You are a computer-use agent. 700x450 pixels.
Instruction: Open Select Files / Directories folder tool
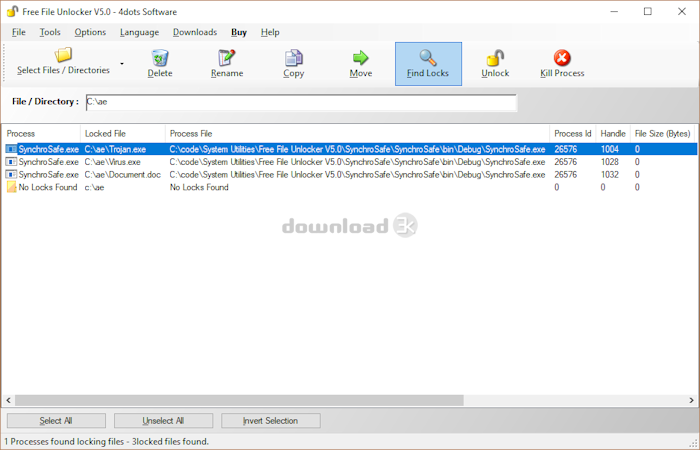click(x=63, y=62)
